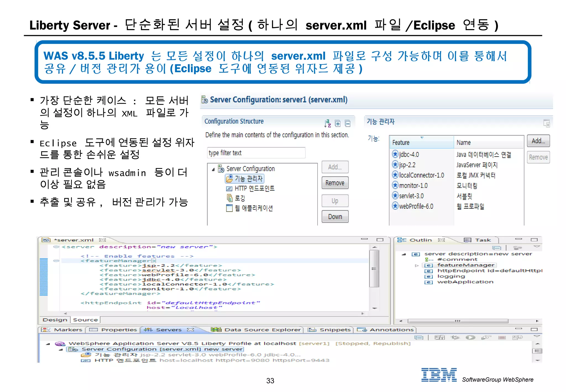Screen dimensions: 566x392
Task: Select HTTP 엔드포인트 in the configuration tree
Action: [x=250, y=188]
